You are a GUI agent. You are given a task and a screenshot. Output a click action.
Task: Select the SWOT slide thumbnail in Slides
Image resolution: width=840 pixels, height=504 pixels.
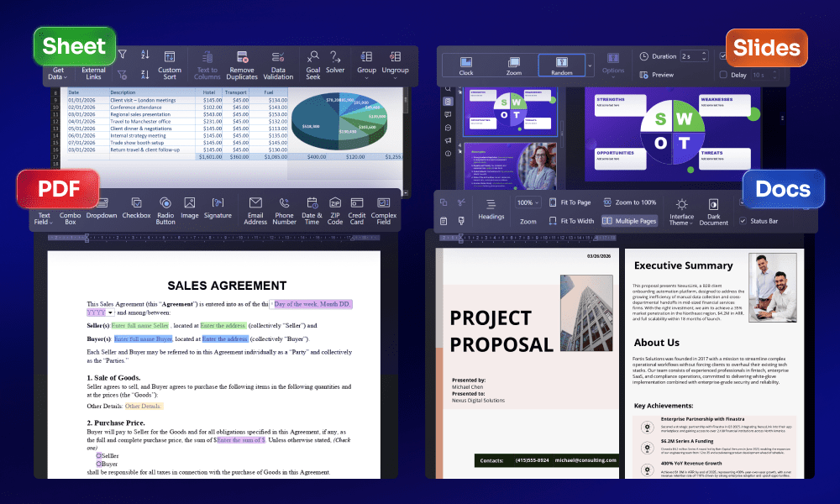511,113
